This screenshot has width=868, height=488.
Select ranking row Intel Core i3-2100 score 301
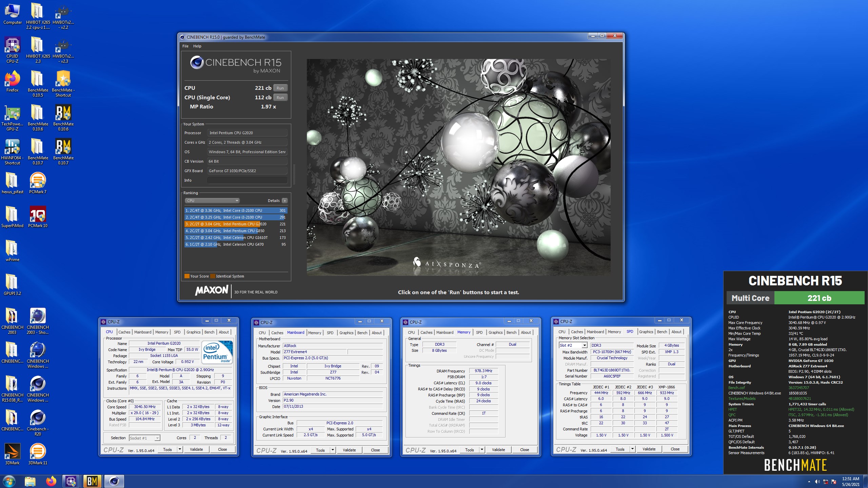(236, 210)
